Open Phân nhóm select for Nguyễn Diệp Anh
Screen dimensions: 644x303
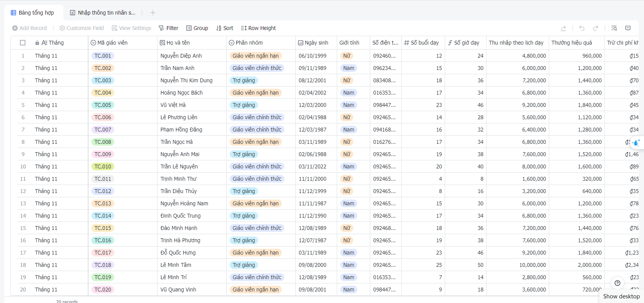pos(256,56)
